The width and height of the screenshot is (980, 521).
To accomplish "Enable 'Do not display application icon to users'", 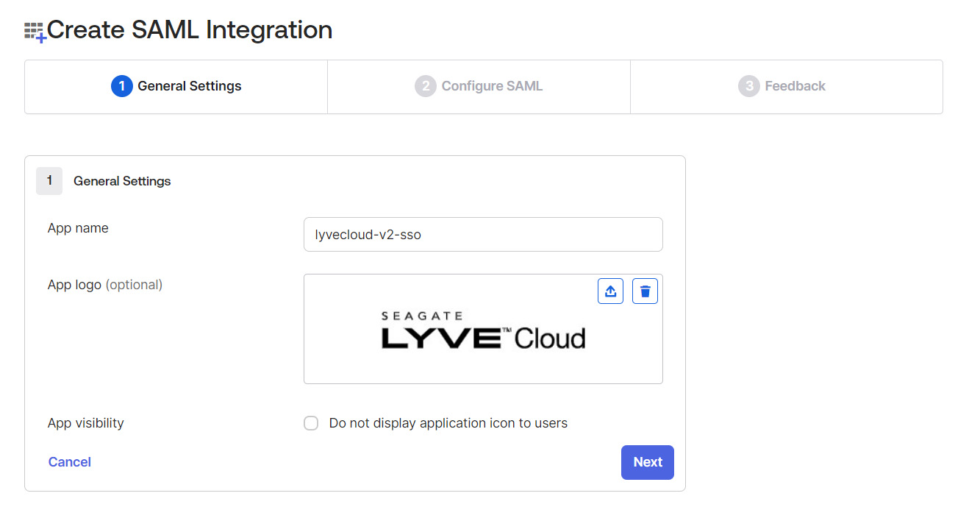I will coord(310,422).
